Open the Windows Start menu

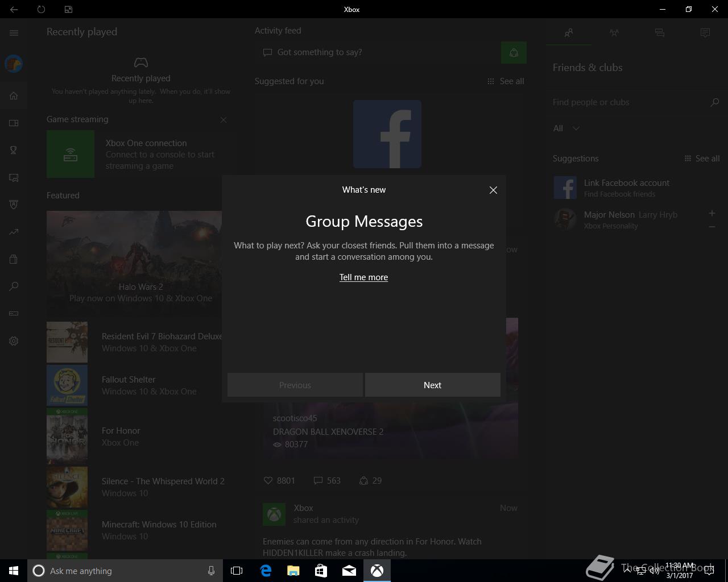(x=14, y=571)
